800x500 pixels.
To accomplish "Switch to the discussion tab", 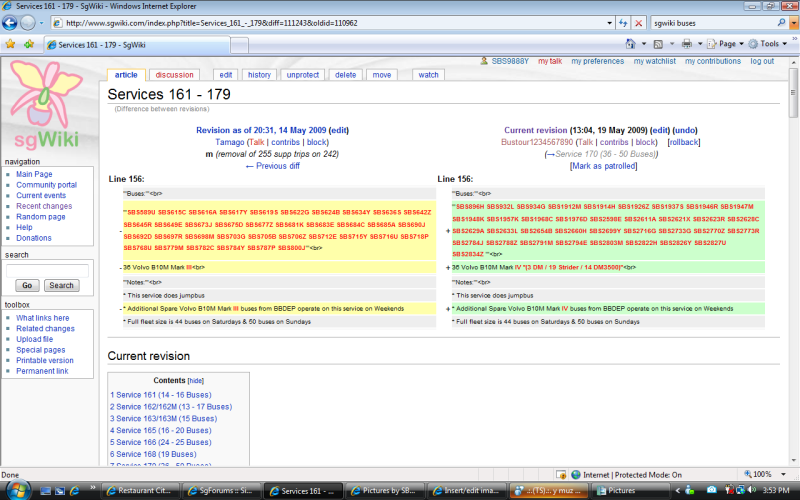I will [x=174, y=75].
